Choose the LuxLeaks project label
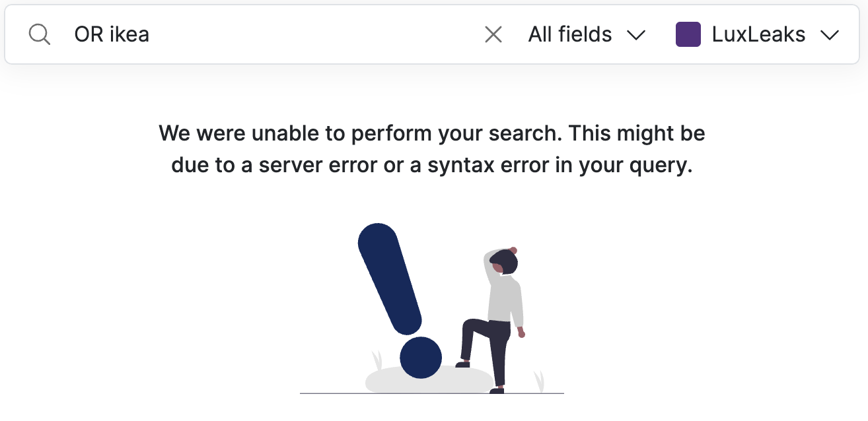The height and width of the screenshot is (421, 868). (757, 34)
